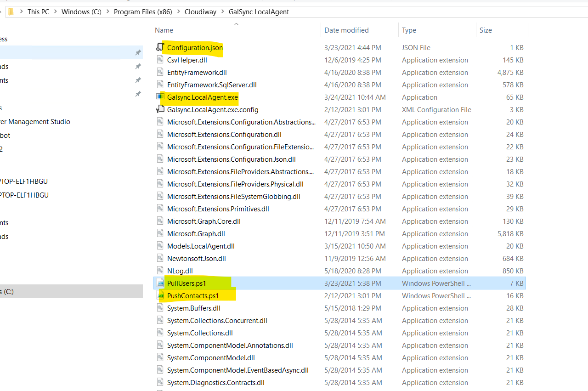The width and height of the screenshot is (588, 391).
Task: Click the folder icon in the address bar
Action: click(x=11, y=11)
